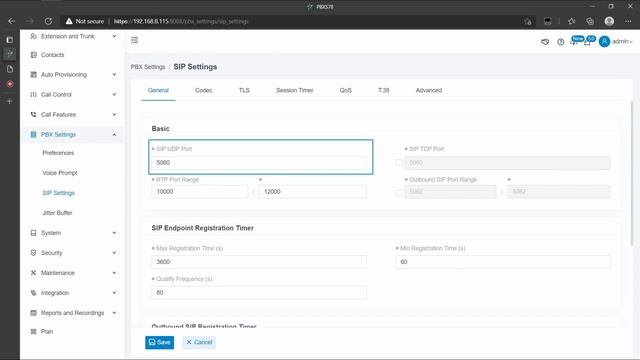640x360 pixels.
Task: Open browser settings and more menu
Action: [628, 21]
